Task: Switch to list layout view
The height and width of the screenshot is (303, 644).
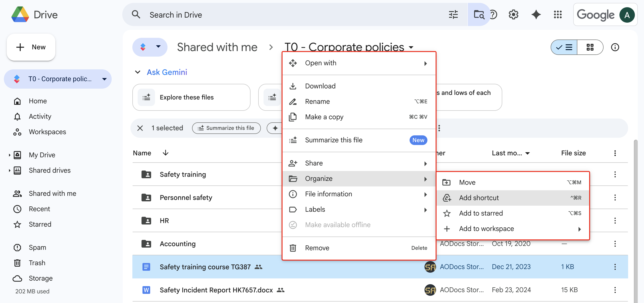Action: 564,47
